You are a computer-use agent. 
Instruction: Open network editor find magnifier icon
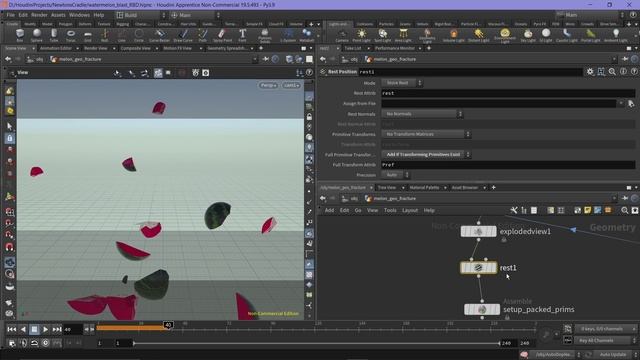[624, 210]
